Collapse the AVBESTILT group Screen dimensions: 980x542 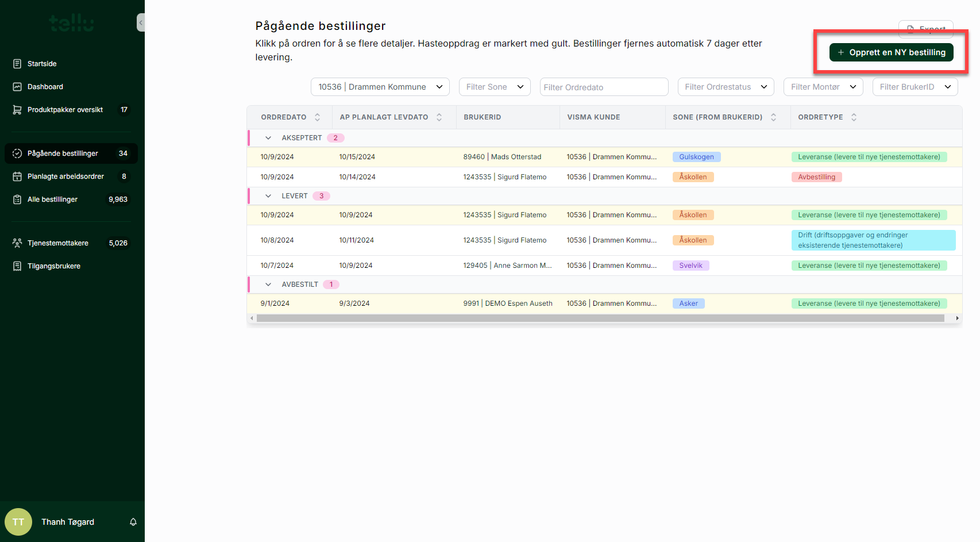(x=268, y=285)
